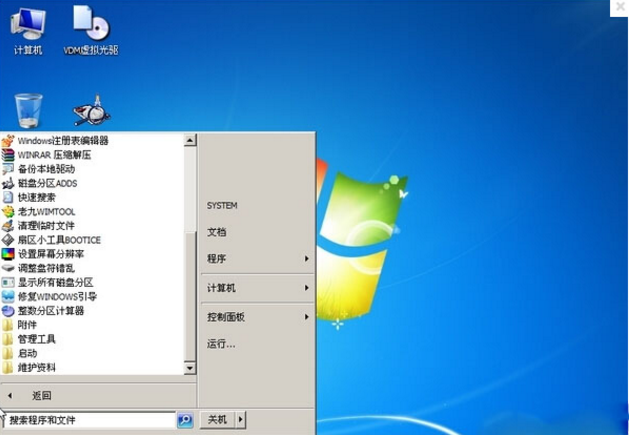The image size is (630, 435).
Task: Select 控制面板 in the start menu
Action: pos(226,317)
